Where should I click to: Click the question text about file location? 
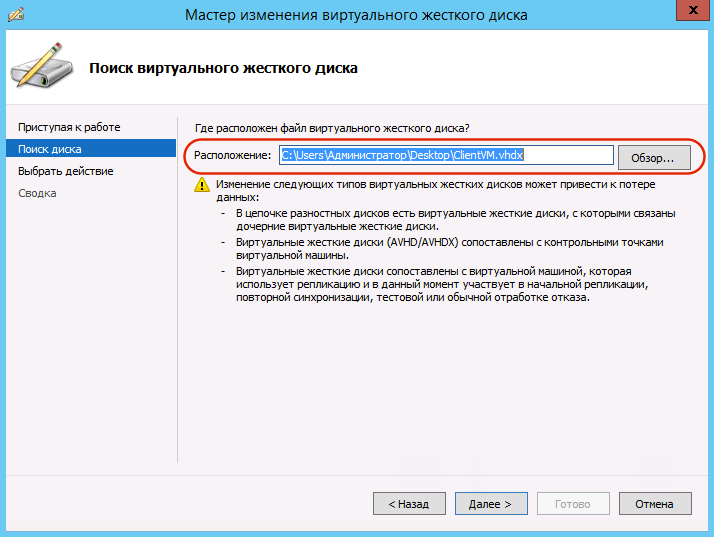(x=330, y=127)
